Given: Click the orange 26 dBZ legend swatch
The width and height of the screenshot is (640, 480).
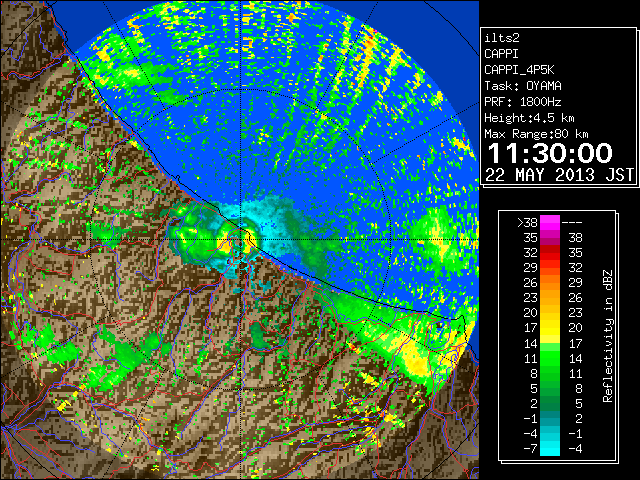Looking at the screenshot, I should pyautogui.click(x=550, y=283).
